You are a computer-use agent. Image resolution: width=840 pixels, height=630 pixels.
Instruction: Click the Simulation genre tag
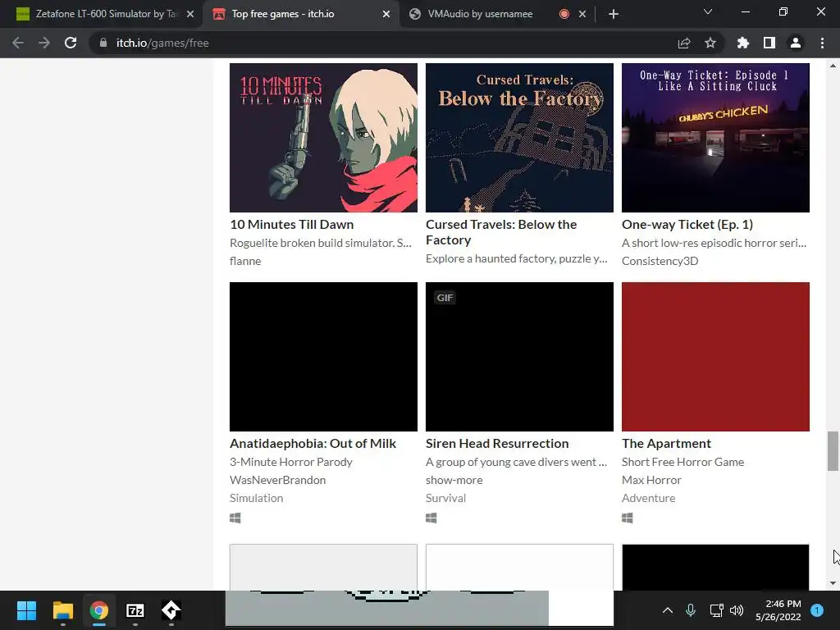coord(257,498)
